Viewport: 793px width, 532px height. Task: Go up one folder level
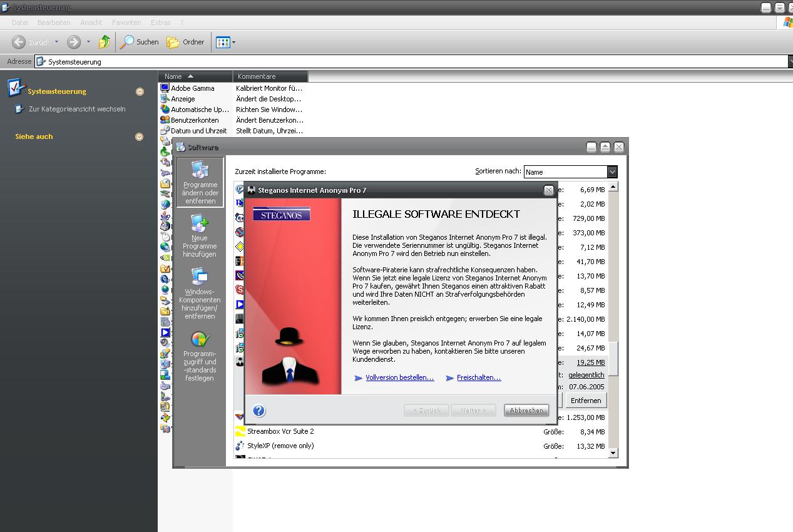tap(105, 42)
